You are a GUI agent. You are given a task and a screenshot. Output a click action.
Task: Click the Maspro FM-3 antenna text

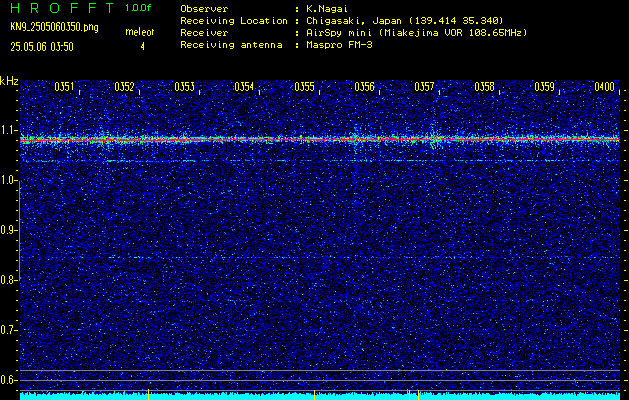[339, 45]
